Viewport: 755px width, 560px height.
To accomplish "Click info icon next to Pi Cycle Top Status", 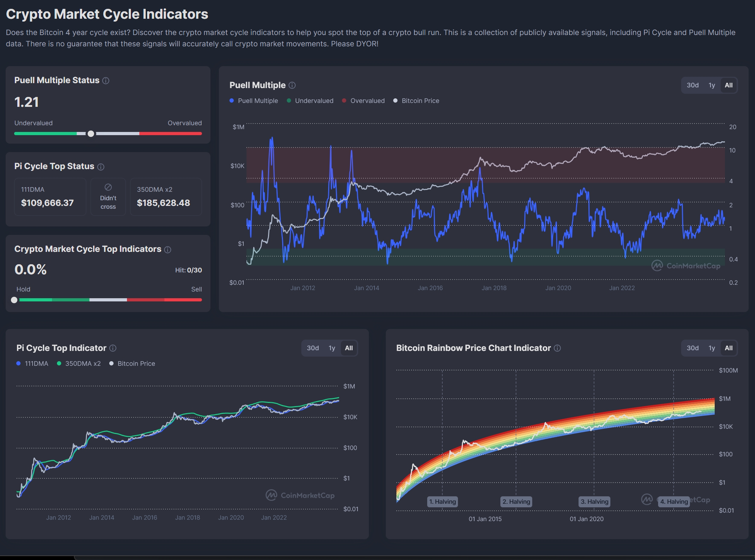I will 101,167.
